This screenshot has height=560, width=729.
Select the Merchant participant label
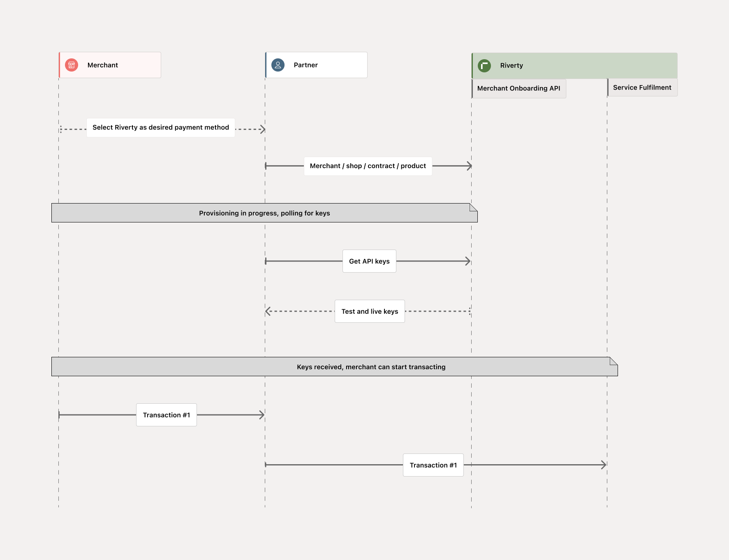pos(103,65)
